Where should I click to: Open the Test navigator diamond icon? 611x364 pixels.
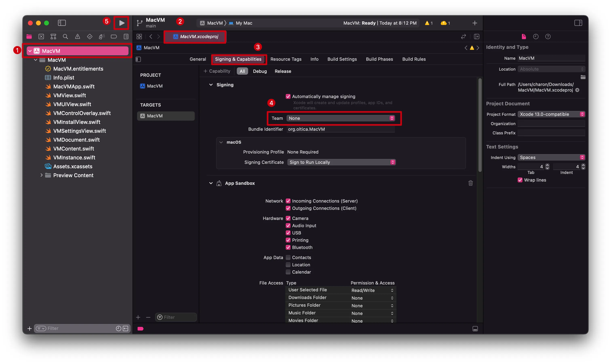coord(90,37)
